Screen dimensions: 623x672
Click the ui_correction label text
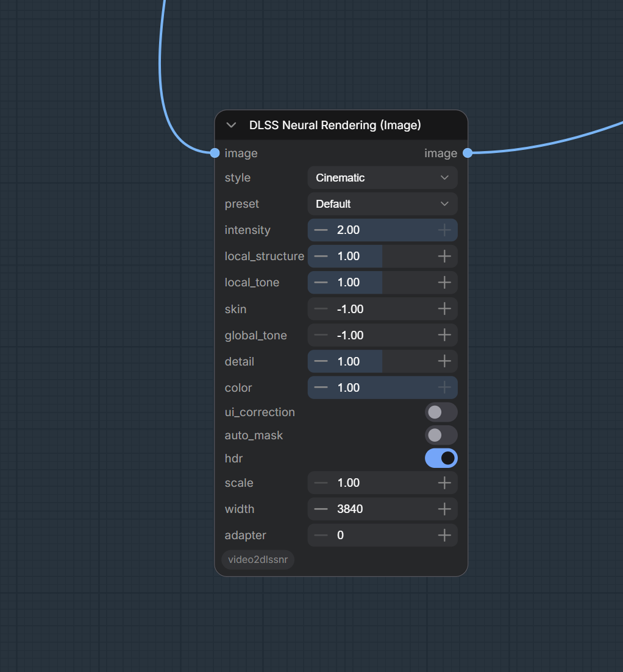260,412
